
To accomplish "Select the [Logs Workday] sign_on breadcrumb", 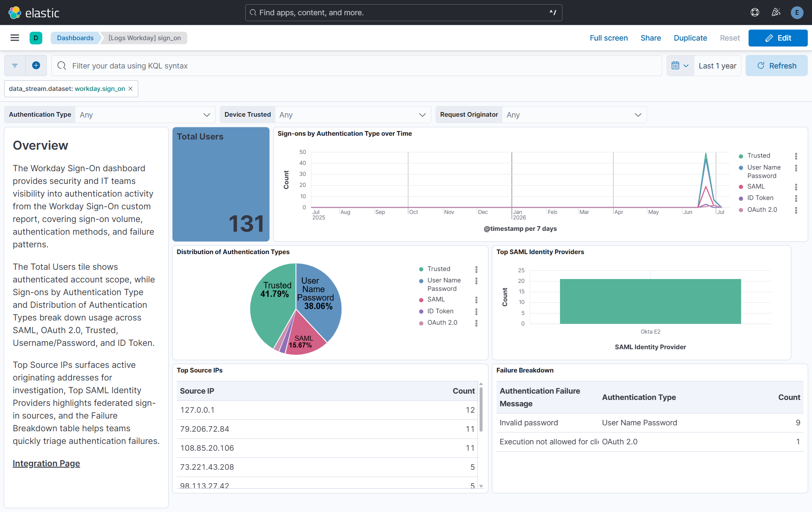I will click(145, 38).
